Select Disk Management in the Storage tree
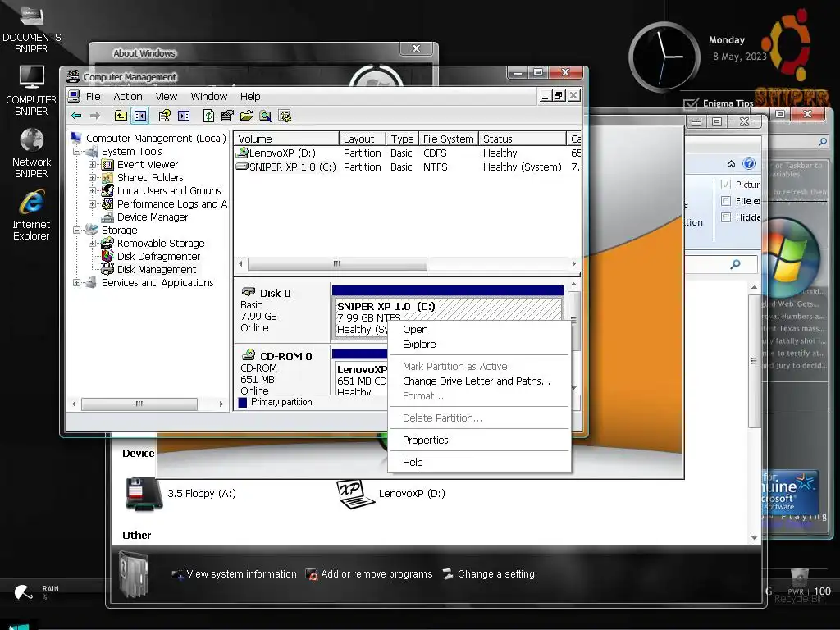 click(157, 269)
